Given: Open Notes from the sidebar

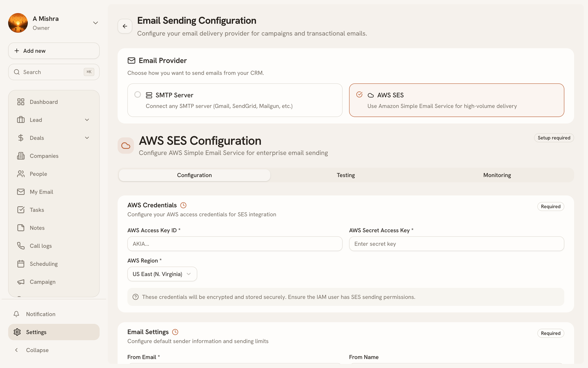Looking at the screenshot, I should 54,228.
